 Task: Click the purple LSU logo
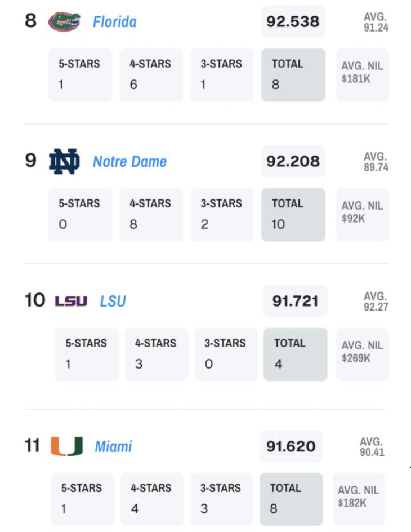tap(71, 302)
